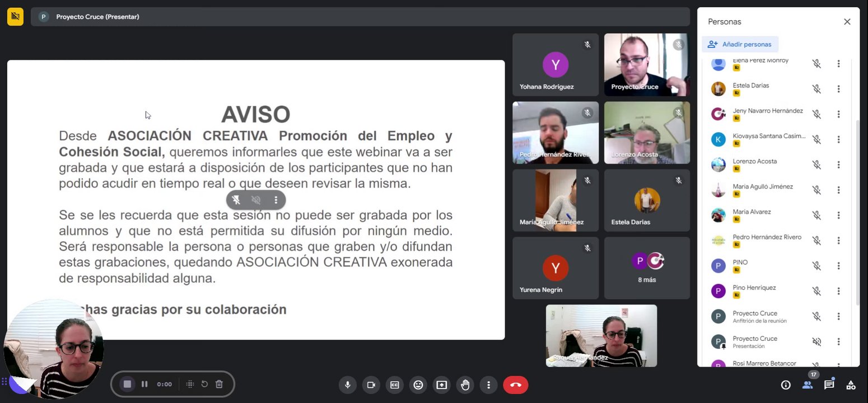Open the meeting details info icon
The height and width of the screenshot is (403, 868).
786,385
